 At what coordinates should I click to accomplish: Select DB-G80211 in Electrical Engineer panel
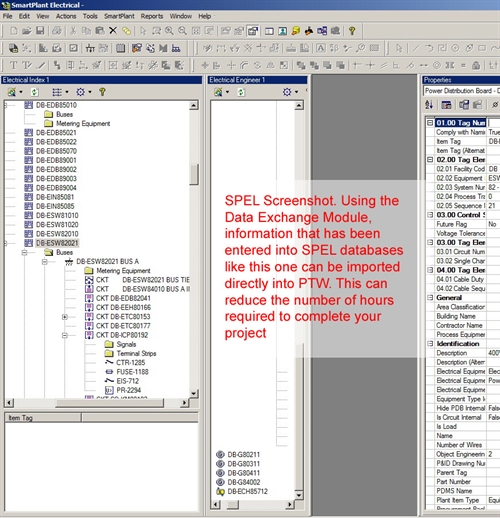tap(243, 455)
